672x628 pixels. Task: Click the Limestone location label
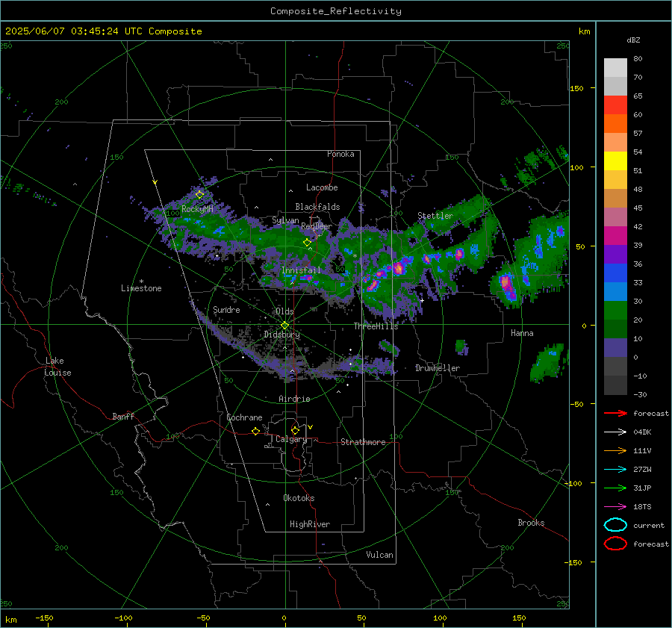click(x=141, y=288)
